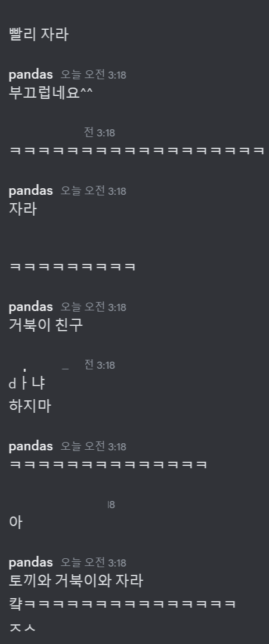The image size is (269, 644).
Task: Select the '거북이 친구' message
Action: pyautogui.click(x=46, y=325)
